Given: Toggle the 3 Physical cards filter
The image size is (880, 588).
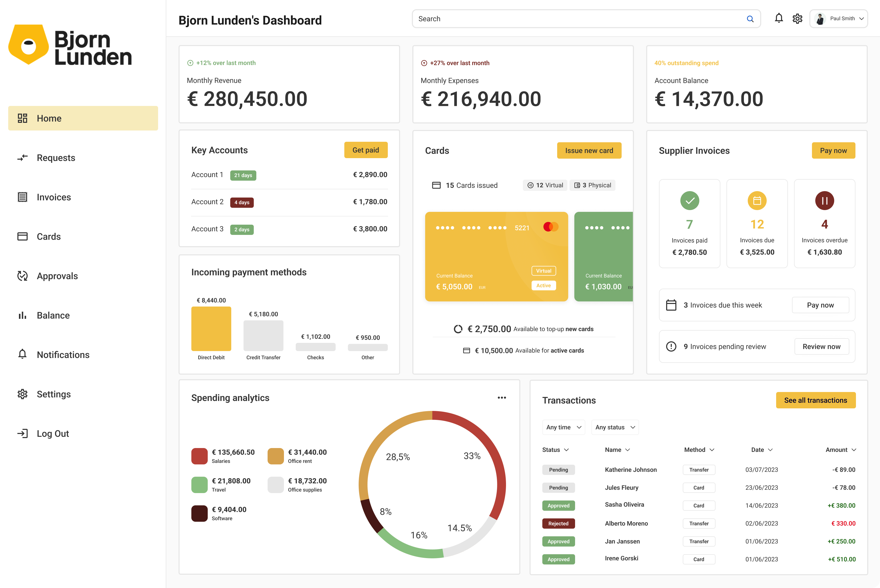Looking at the screenshot, I should coord(592,185).
